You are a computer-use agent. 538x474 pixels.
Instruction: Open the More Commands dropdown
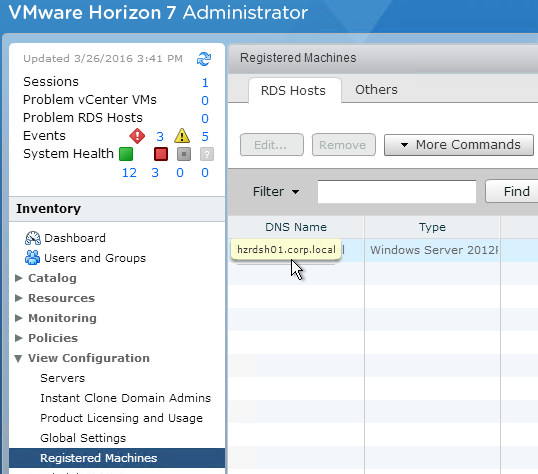point(459,145)
